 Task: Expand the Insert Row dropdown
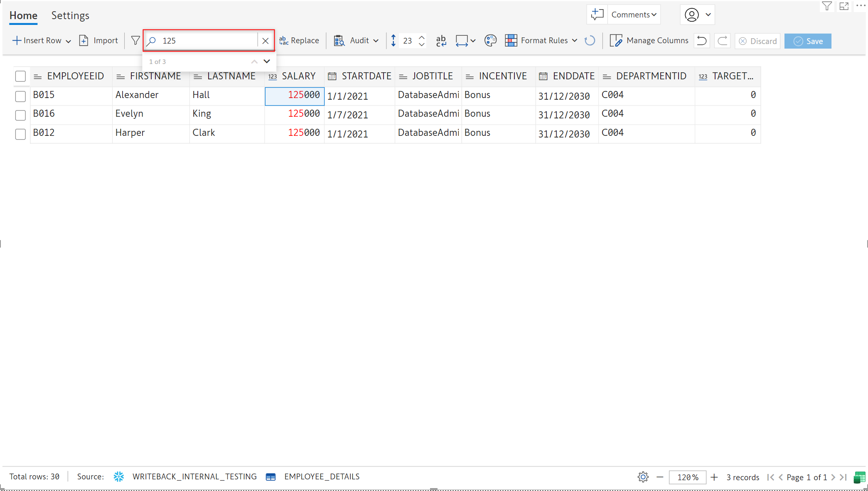(x=68, y=41)
